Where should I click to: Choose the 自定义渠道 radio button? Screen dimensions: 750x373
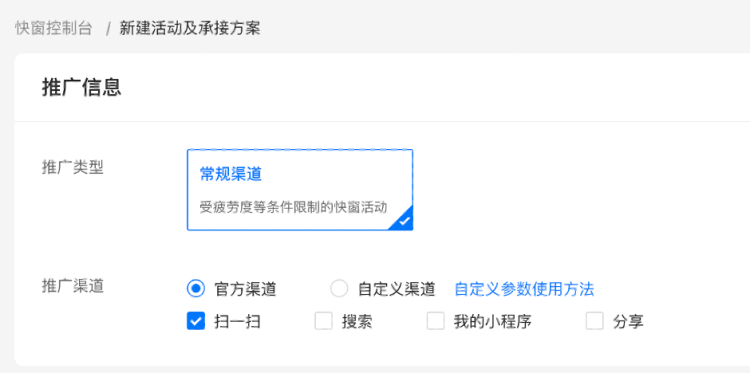[339, 289]
